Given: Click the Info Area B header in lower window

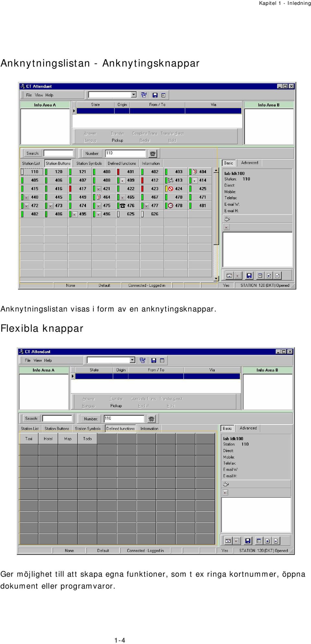Looking at the screenshot, I should coord(267,370).
